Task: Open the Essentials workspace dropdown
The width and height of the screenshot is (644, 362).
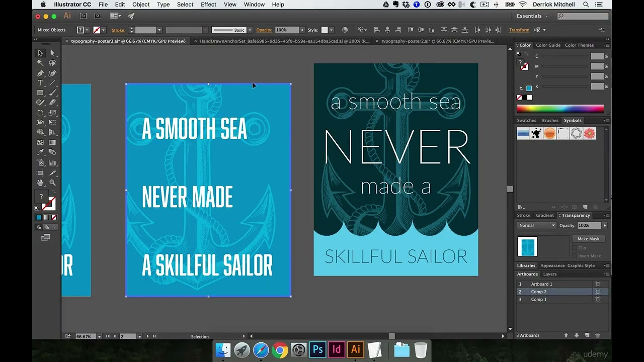Action: click(532, 16)
